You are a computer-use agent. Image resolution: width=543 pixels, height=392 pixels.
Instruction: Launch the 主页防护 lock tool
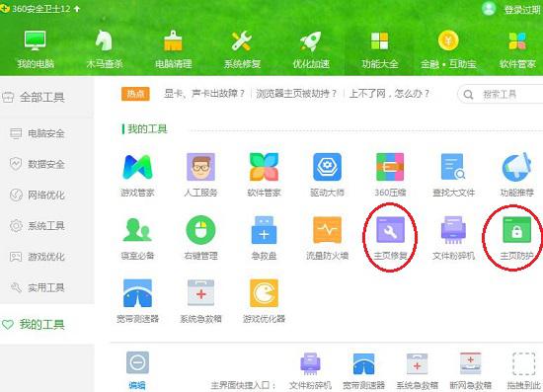pyautogui.click(x=516, y=238)
